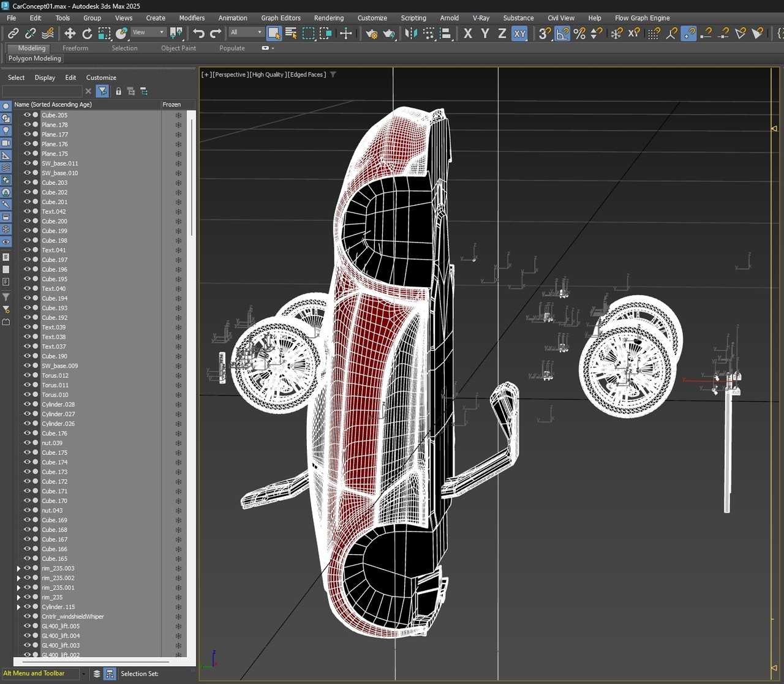Click the snowflake snap icon
Screen dimensions: 784x684
coord(617,33)
